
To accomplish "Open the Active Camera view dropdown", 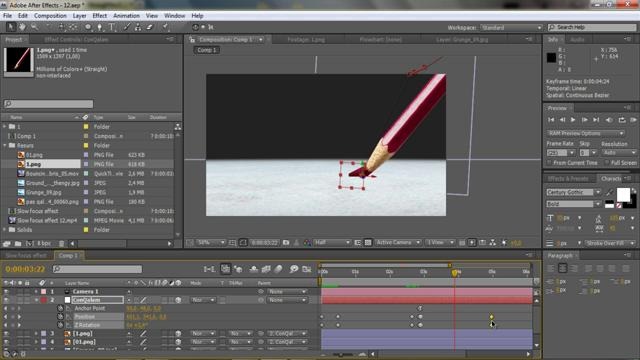I will point(398,242).
